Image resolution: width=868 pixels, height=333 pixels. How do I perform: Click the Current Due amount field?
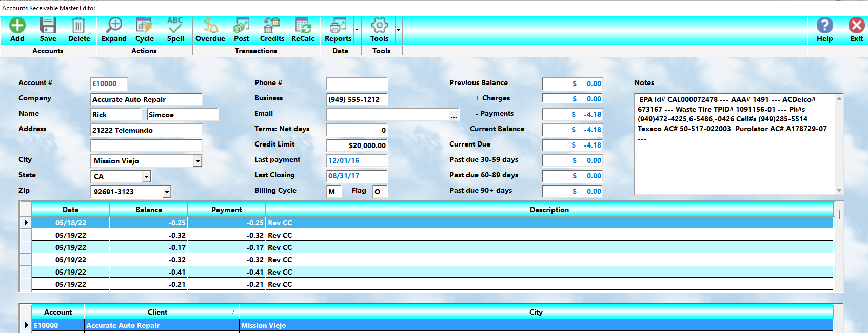[573, 145]
